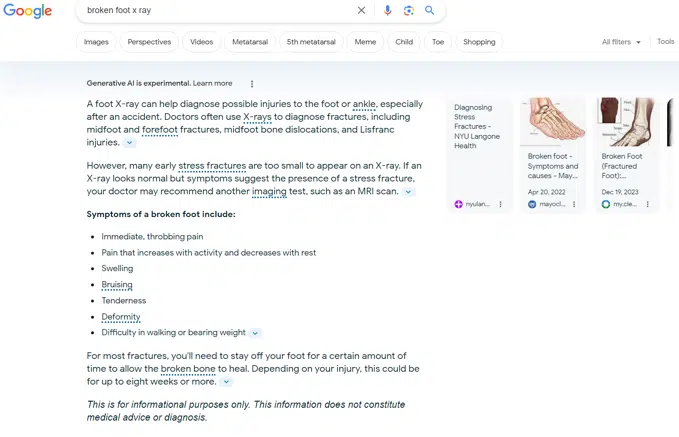The height and width of the screenshot is (437, 679).
Task: Clear the search query with X icon
Action: [361, 10]
